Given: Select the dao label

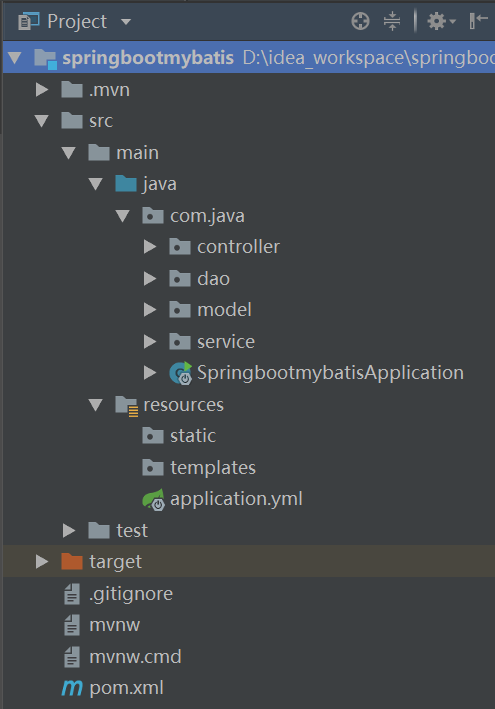Looking at the screenshot, I should click(213, 279).
